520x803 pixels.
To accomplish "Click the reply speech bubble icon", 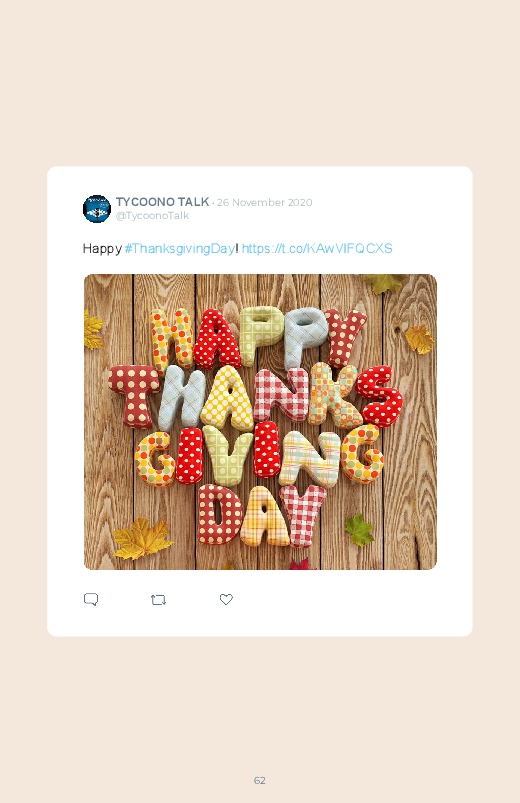I will (x=91, y=599).
